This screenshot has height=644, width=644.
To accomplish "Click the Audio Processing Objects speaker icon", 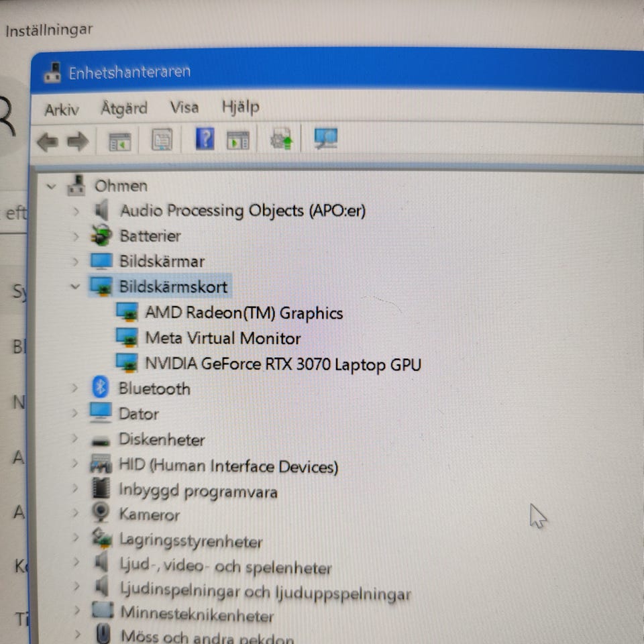I will [x=102, y=210].
